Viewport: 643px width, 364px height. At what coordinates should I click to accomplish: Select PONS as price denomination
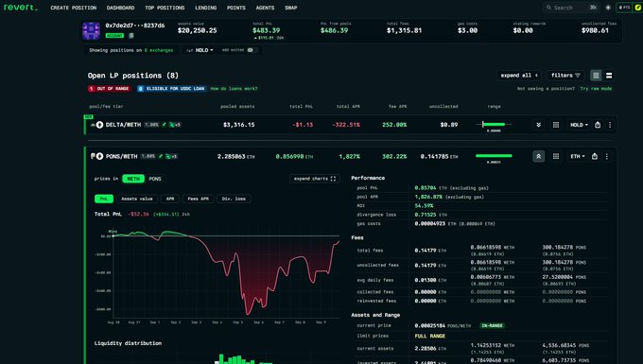[155, 179]
